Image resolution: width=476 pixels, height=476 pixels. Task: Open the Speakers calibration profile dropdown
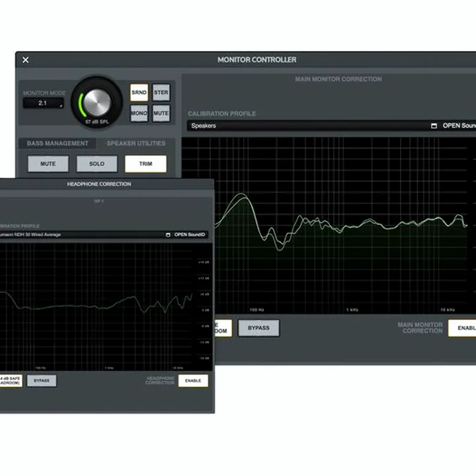point(307,126)
